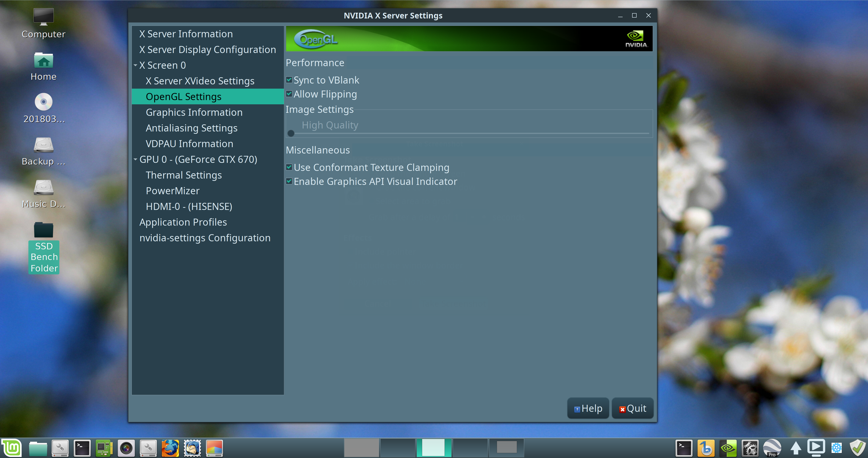Image resolution: width=868 pixels, height=458 pixels.
Task: Open the terminal launcher beside the circuit-board icon
Action: pos(82,448)
